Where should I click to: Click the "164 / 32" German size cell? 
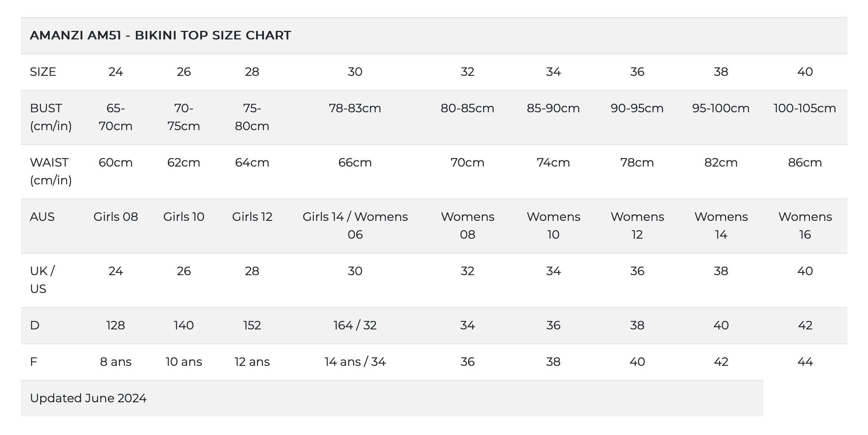coord(355,325)
